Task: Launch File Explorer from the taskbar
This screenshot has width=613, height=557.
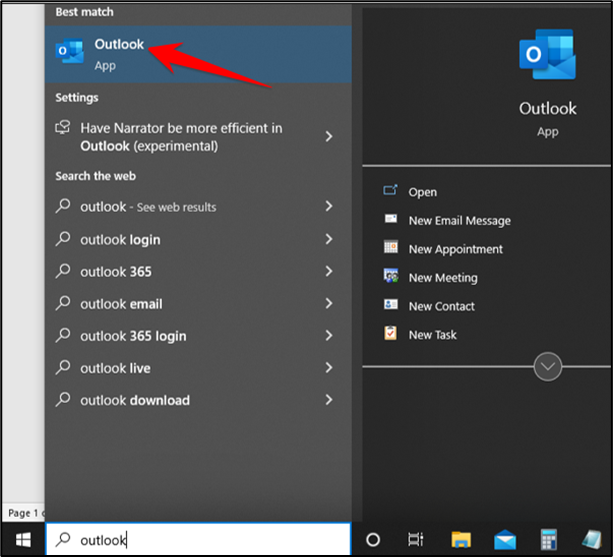Action: 461,540
